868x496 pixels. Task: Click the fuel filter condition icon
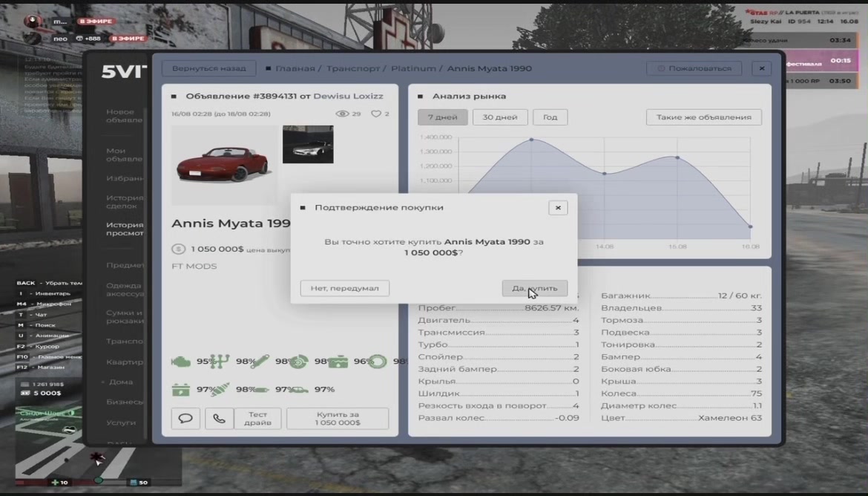click(259, 390)
